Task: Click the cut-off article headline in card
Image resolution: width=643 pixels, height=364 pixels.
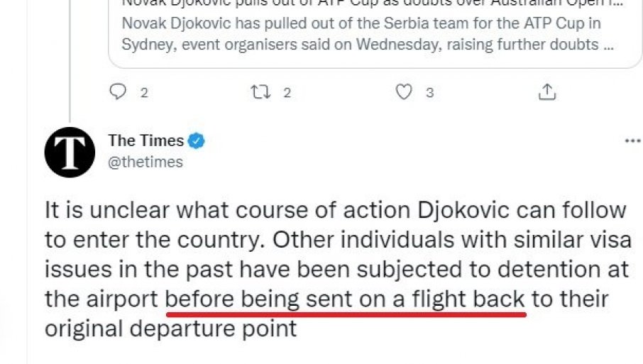Action: [x=361, y=4]
